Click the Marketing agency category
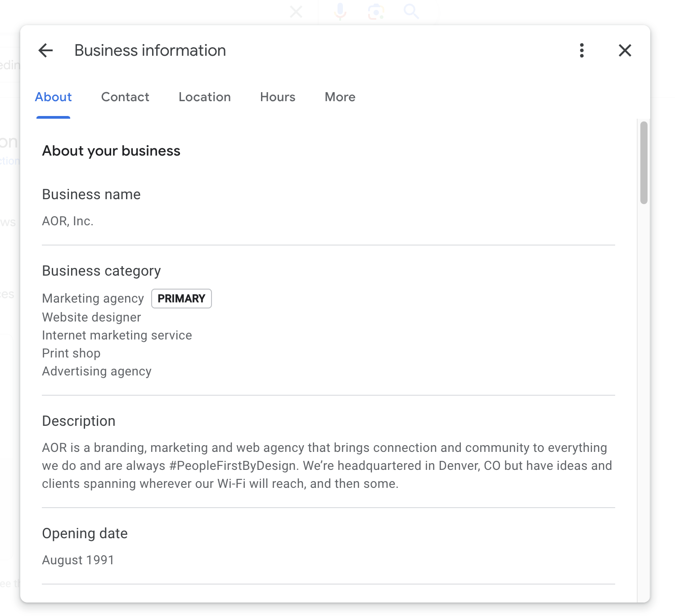Screen dimensions: 675x616 93,299
